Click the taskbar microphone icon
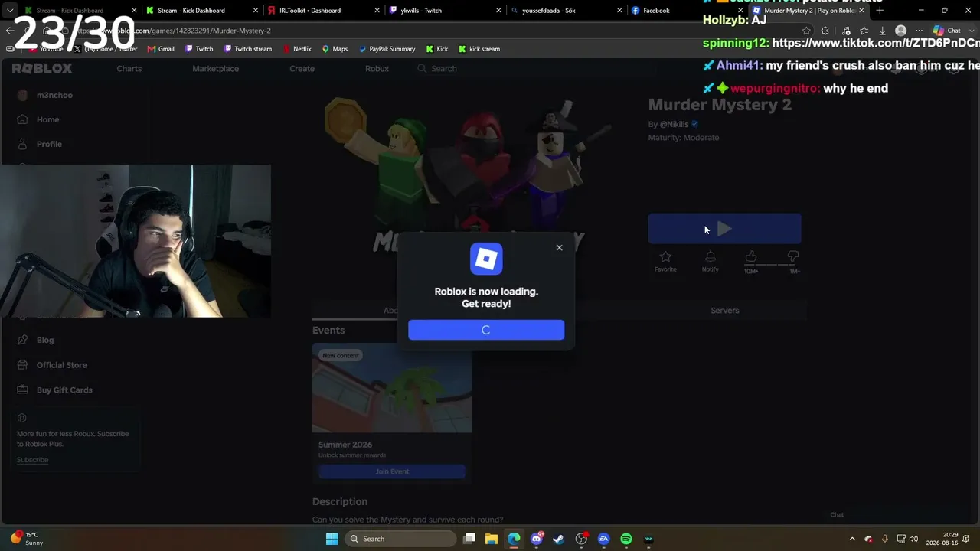 tap(885, 539)
